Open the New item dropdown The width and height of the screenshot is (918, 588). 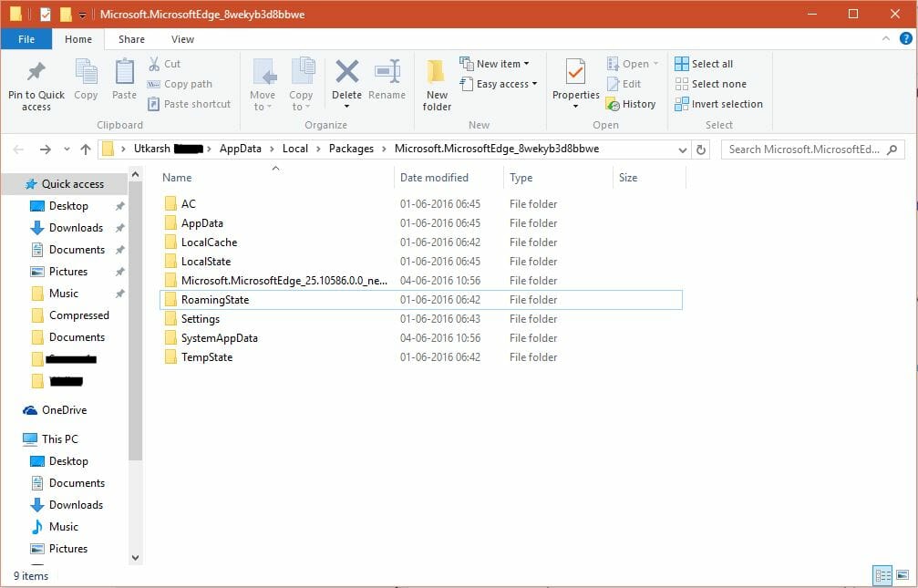pyautogui.click(x=497, y=63)
